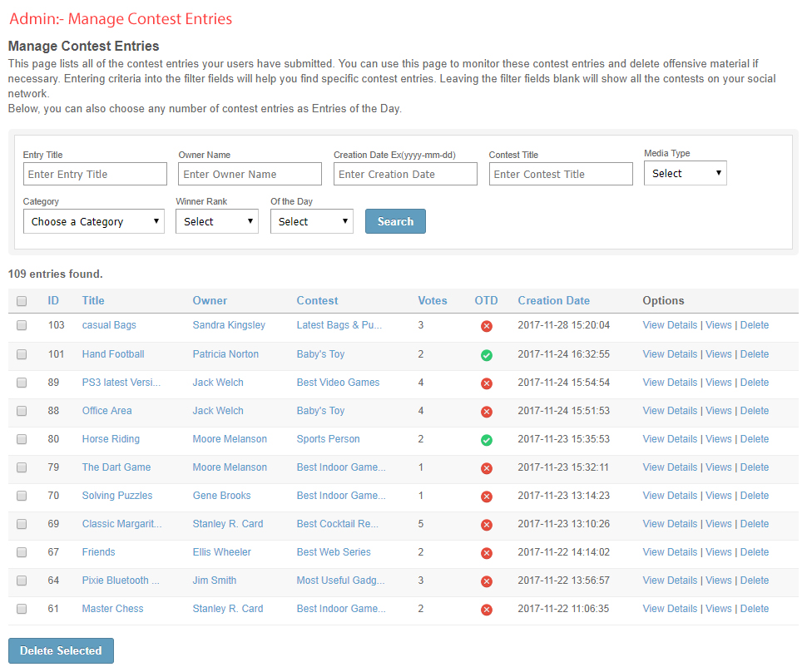Image resolution: width=807 pixels, height=672 pixels.
Task: Sort entries by Creation Date header
Action: [x=553, y=300]
